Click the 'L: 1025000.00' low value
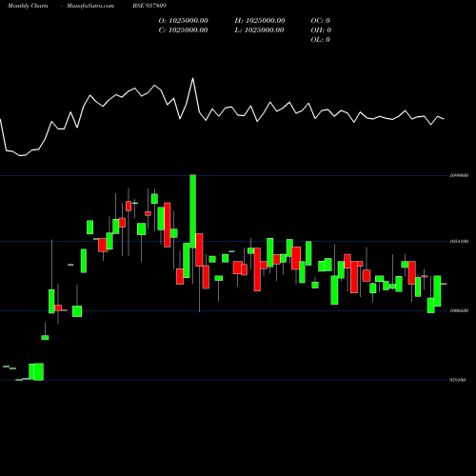The height and width of the screenshot is (476, 476). pos(260,30)
